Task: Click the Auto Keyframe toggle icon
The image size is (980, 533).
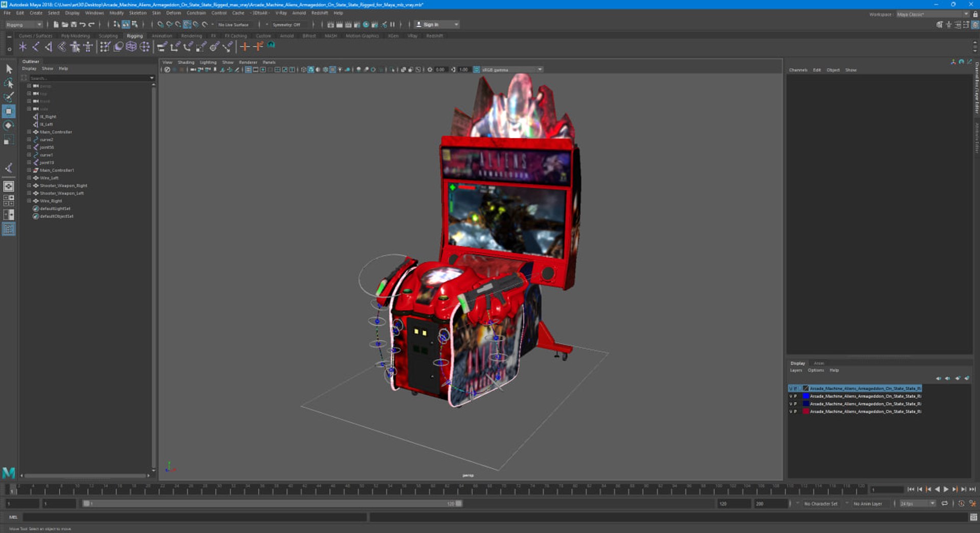Action: click(x=961, y=503)
